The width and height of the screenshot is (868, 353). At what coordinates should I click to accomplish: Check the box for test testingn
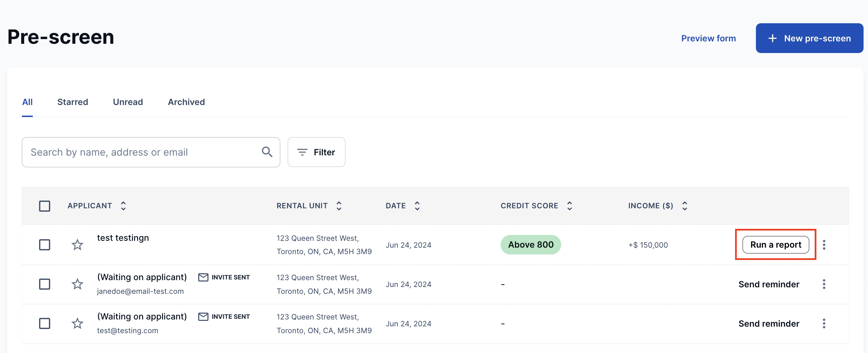44,245
